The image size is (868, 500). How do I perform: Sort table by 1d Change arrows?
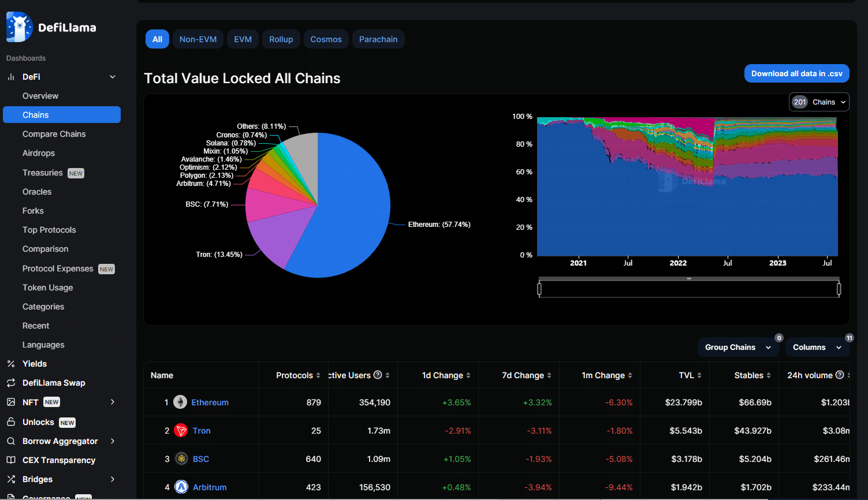pos(468,375)
